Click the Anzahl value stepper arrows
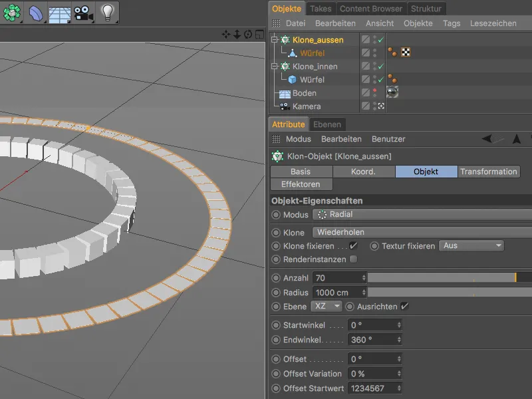 364,278
